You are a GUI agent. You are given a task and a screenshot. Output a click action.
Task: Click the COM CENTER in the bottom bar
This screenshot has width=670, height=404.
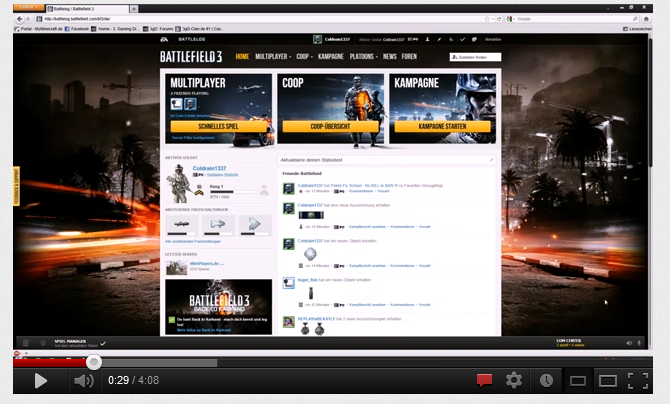[570, 343]
